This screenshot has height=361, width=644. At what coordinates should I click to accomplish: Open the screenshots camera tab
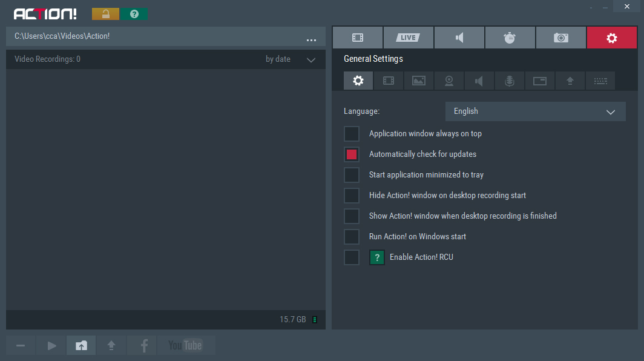(561, 38)
